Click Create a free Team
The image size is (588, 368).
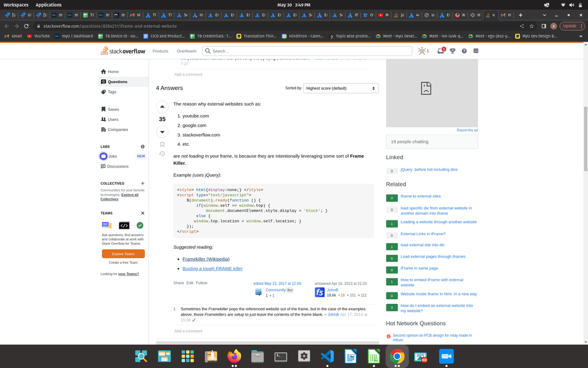coord(123,262)
